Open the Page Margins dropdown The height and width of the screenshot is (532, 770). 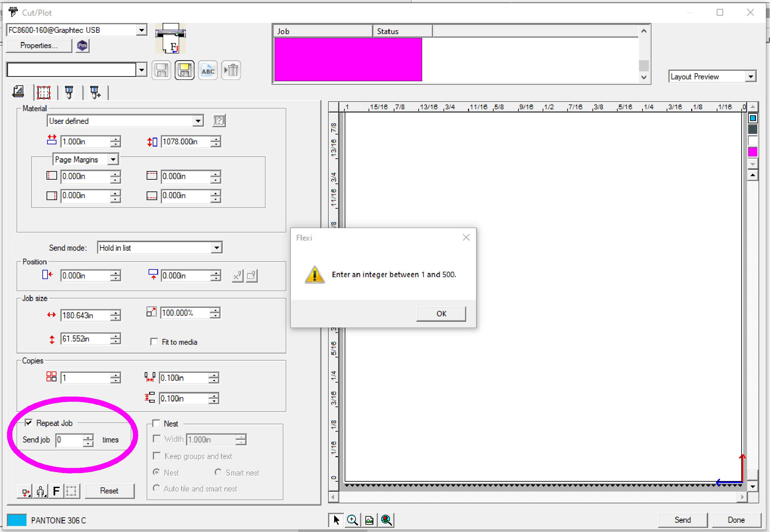pyautogui.click(x=114, y=159)
